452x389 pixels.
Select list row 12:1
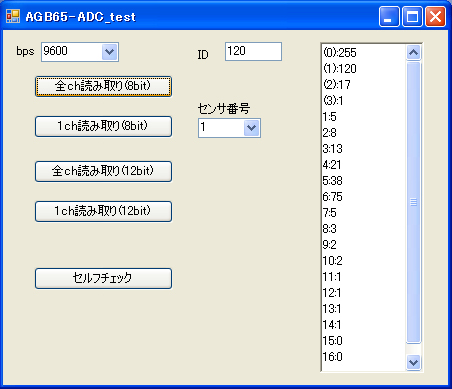[364, 293]
